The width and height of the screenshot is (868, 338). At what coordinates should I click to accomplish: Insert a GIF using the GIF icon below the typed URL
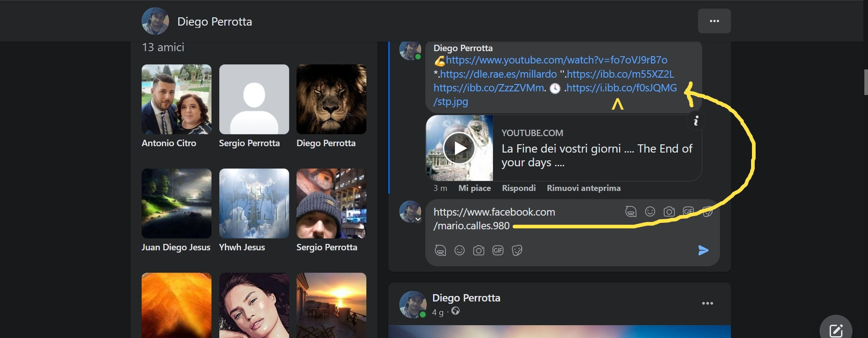coord(498,250)
